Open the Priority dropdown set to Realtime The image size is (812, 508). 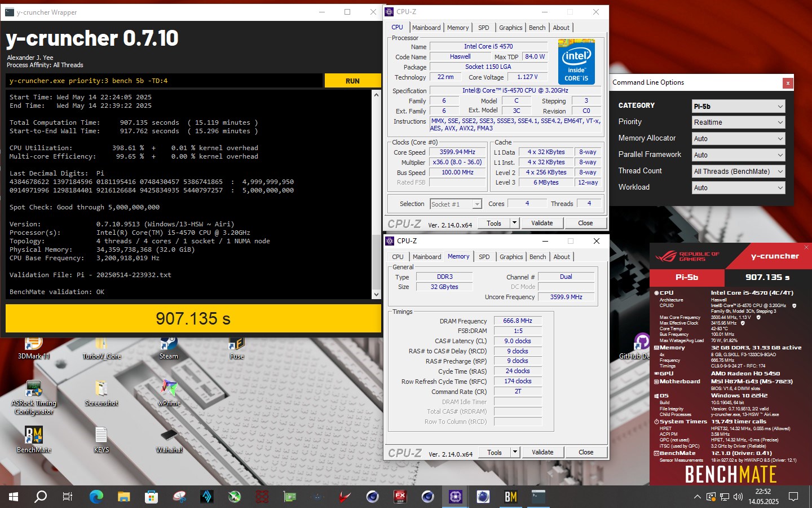point(738,122)
